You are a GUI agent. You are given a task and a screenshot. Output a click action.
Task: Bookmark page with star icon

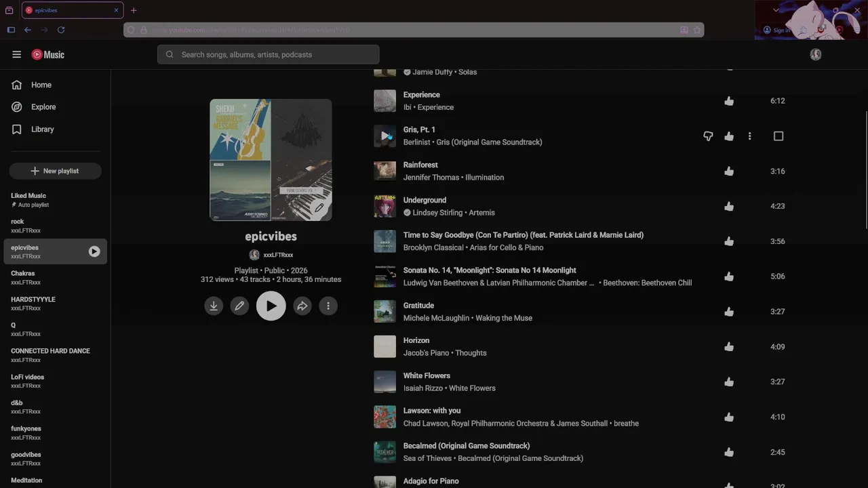click(x=696, y=30)
